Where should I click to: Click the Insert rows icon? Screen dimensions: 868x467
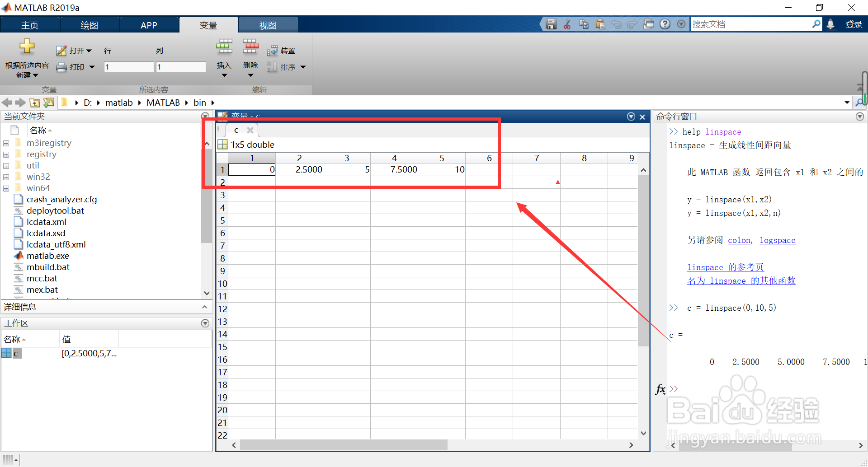pyautogui.click(x=224, y=46)
